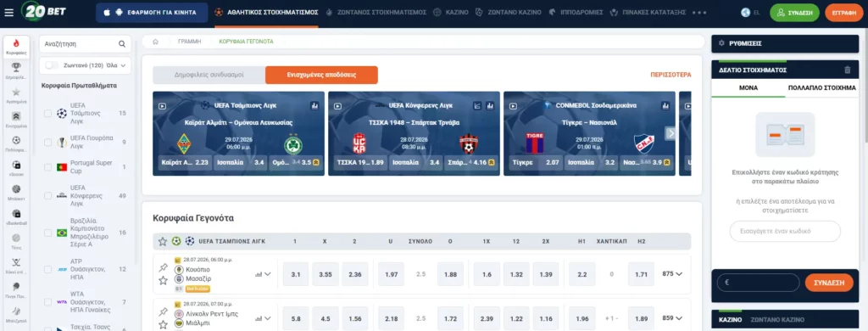Show more top navigation items via three dots
The height and width of the screenshot is (331, 868).
699,12
